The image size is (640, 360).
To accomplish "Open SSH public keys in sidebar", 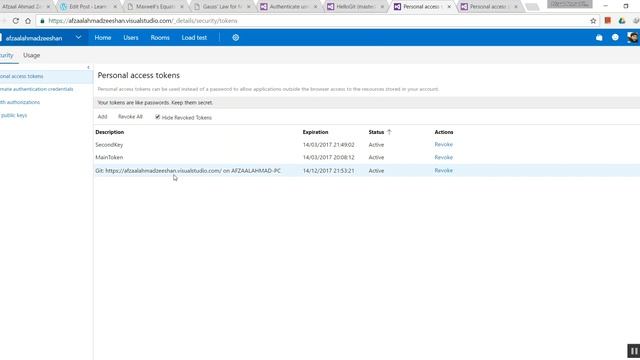I will click(13, 115).
